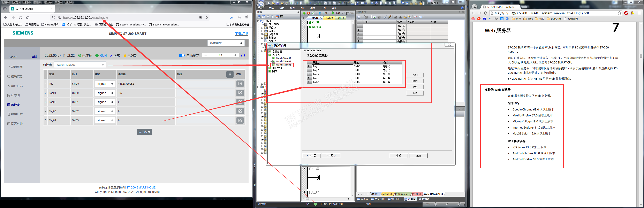644x208 pixels.
Task: Open the Firefox hamburger menu
Action: (247, 17)
